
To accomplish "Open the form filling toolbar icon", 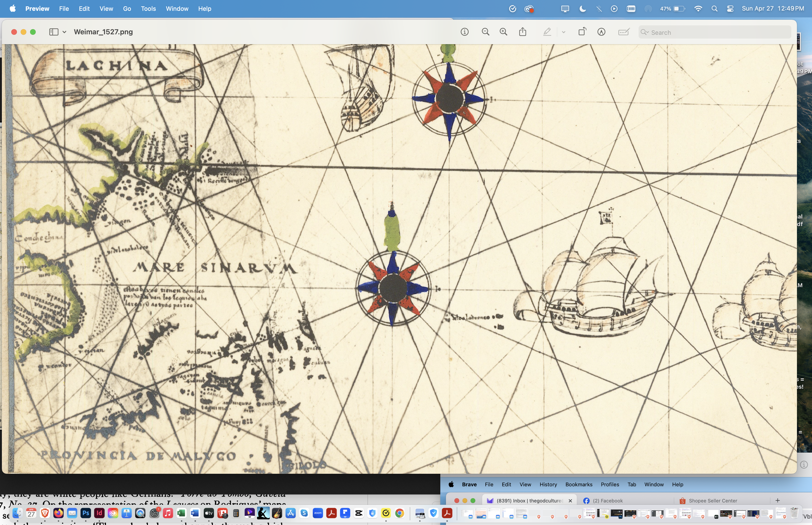I will pos(624,32).
